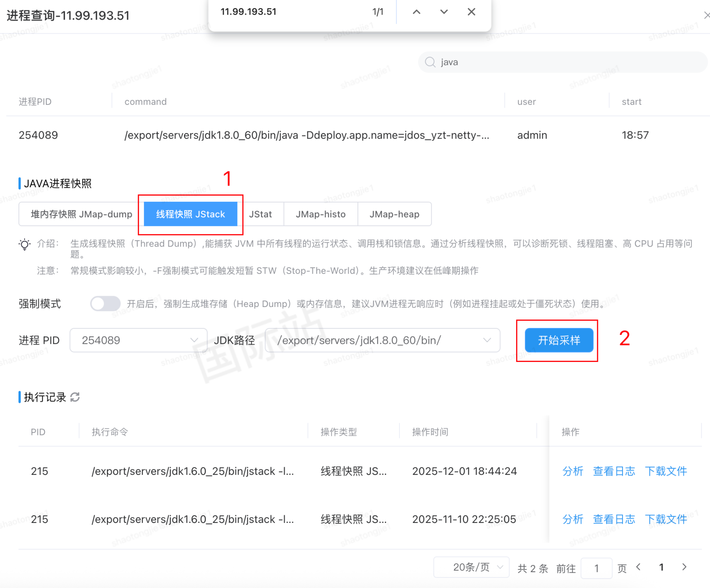
Task: Switch to the JStat tab
Action: click(260, 214)
